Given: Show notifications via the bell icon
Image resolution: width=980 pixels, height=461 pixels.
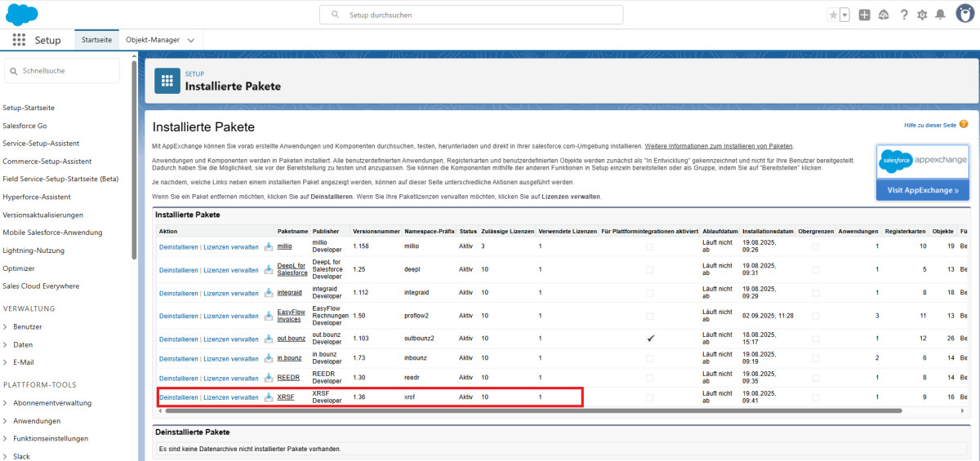Looking at the screenshot, I should click(x=940, y=15).
